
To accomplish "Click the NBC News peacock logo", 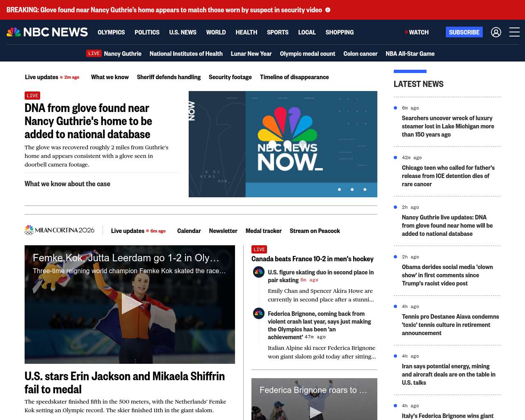I will coord(47,32).
